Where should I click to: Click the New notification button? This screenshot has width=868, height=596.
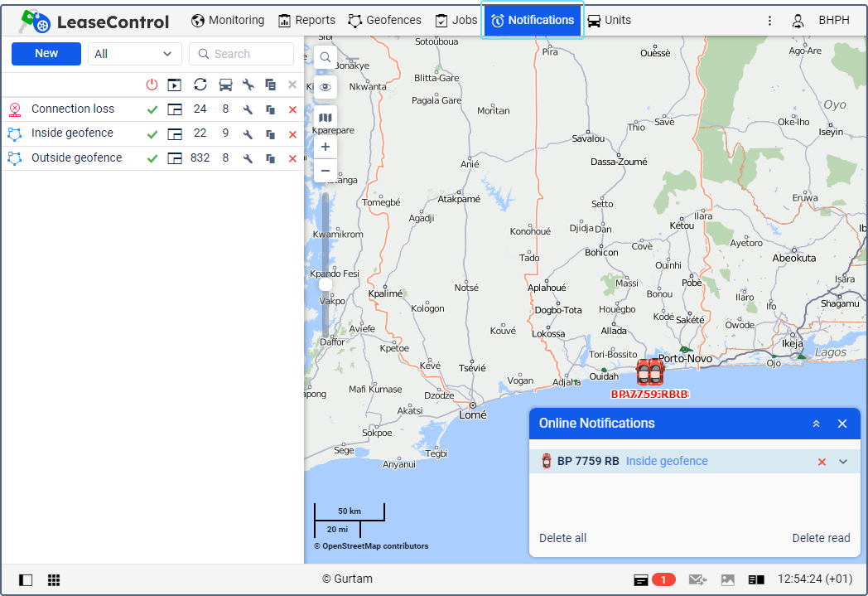[x=46, y=54]
